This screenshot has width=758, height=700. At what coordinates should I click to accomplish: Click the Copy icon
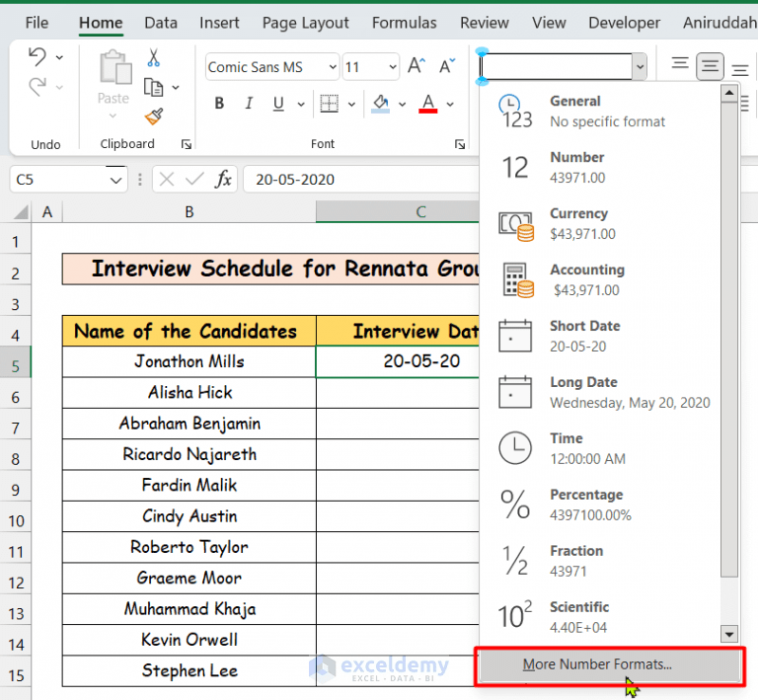tap(153, 87)
